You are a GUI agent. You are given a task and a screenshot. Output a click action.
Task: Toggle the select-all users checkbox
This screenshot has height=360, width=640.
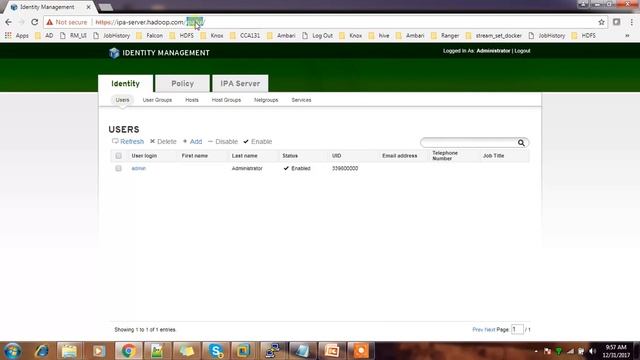tap(118, 156)
